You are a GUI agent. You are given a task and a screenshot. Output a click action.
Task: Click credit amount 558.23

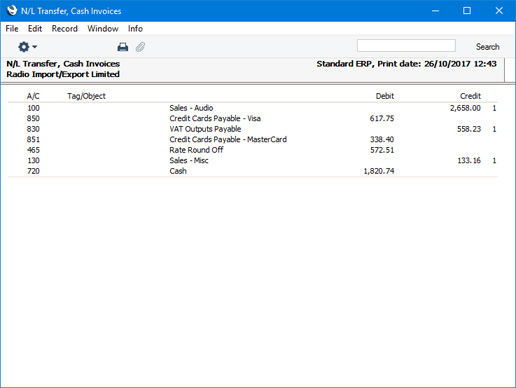point(469,129)
